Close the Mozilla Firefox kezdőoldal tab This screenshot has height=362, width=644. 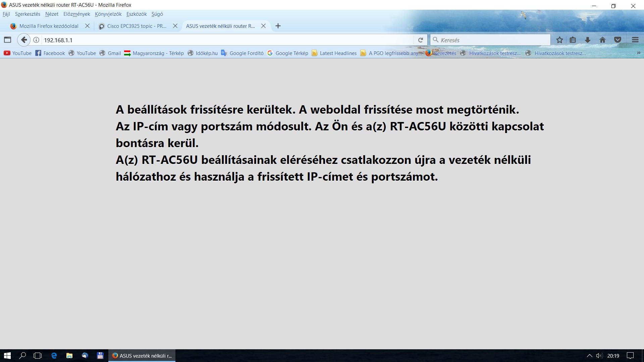pyautogui.click(x=87, y=26)
